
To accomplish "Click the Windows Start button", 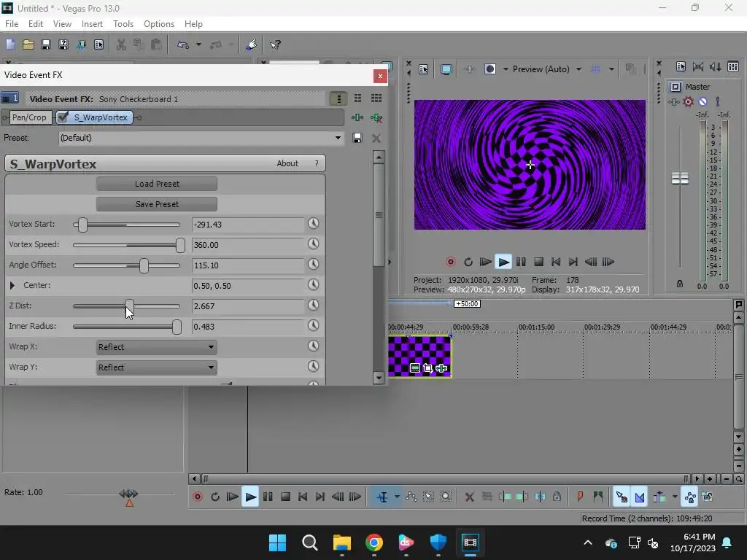I will point(278,542).
